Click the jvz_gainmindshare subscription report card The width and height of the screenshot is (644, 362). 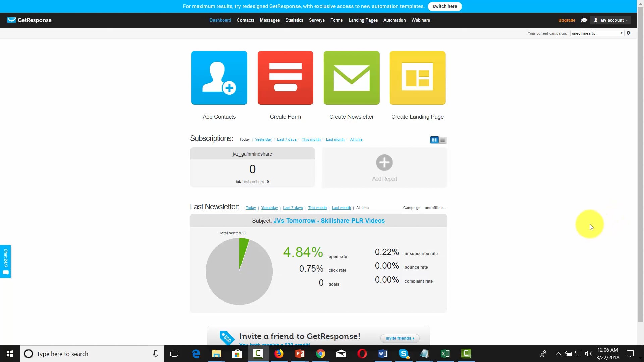click(x=252, y=167)
